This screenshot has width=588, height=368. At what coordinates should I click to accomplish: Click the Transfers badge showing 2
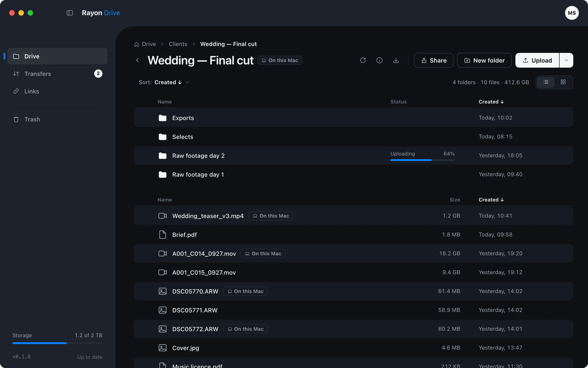(98, 74)
